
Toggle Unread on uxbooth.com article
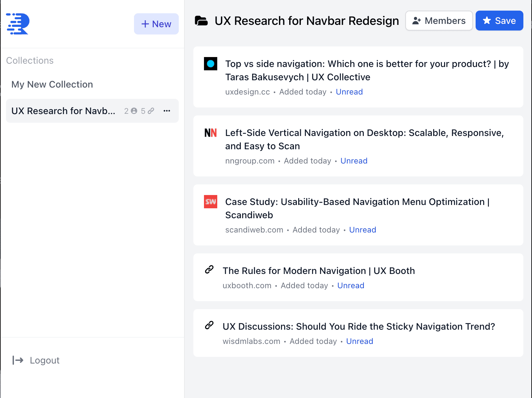point(351,286)
